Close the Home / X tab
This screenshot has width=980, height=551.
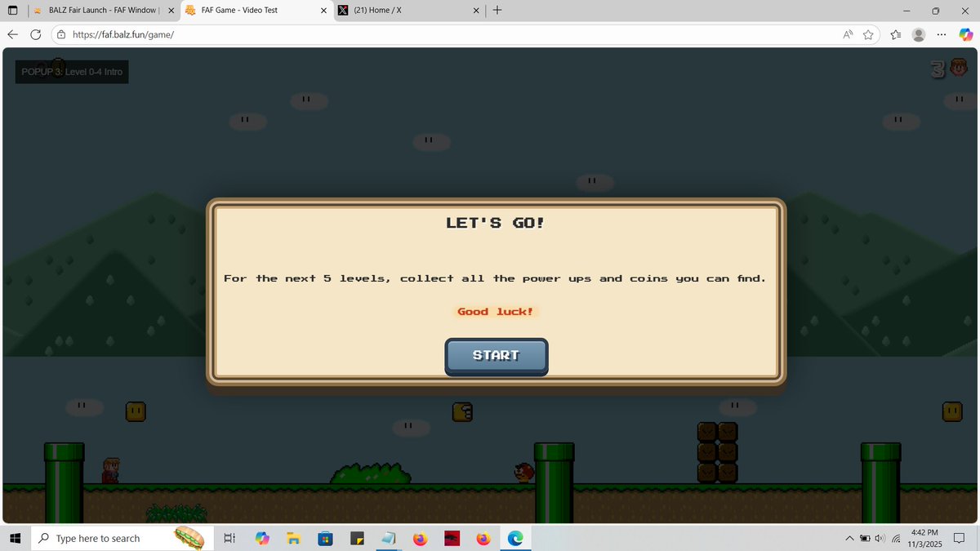(x=476, y=11)
